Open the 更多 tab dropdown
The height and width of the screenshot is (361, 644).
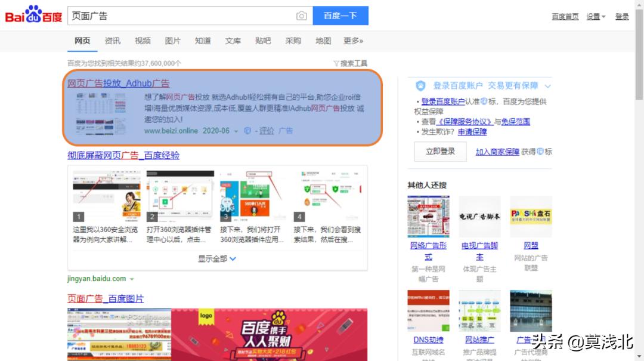[354, 41]
